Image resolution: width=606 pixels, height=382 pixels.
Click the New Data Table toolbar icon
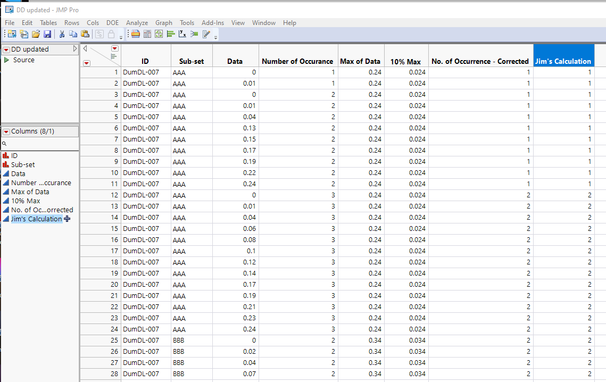click(12, 34)
